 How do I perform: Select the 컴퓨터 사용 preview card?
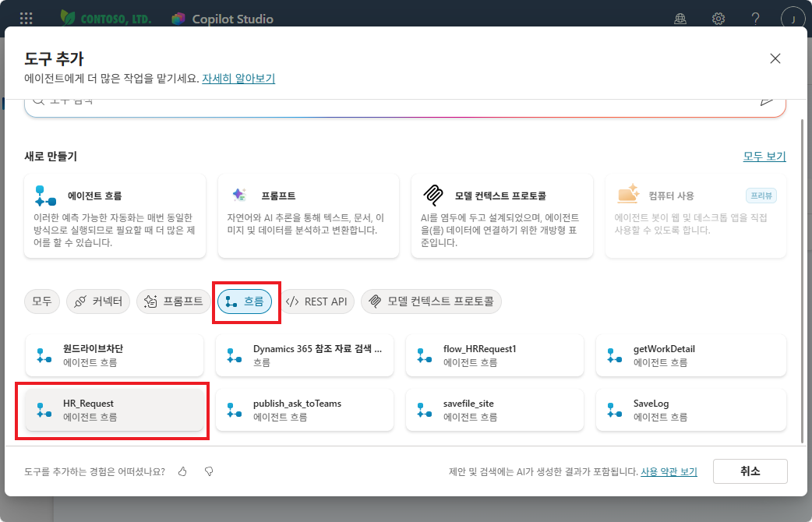(695, 216)
